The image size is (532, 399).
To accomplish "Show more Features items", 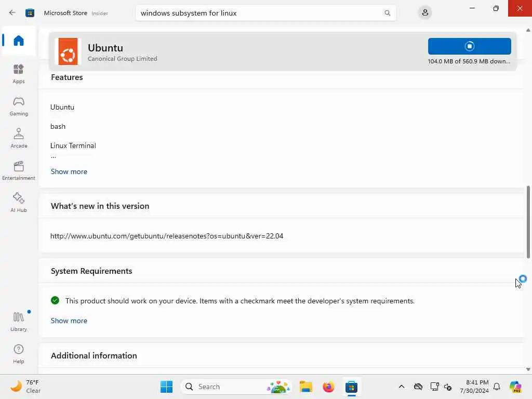I will pyautogui.click(x=69, y=171).
